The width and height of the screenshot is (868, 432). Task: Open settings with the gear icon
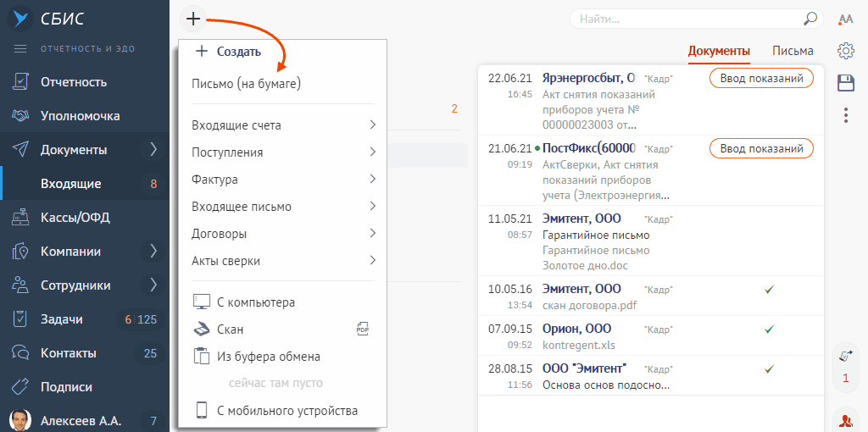click(x=845, y=51)
